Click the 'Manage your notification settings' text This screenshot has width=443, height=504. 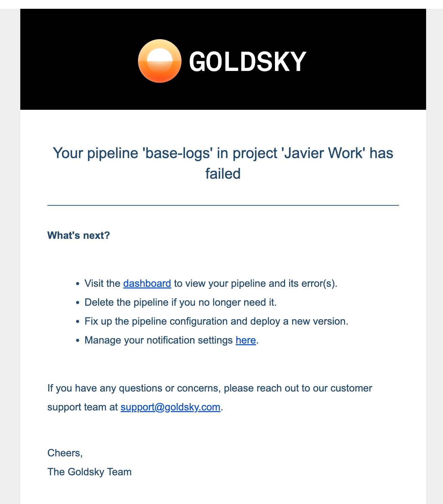pyautogui.click(x=159, y=340)
